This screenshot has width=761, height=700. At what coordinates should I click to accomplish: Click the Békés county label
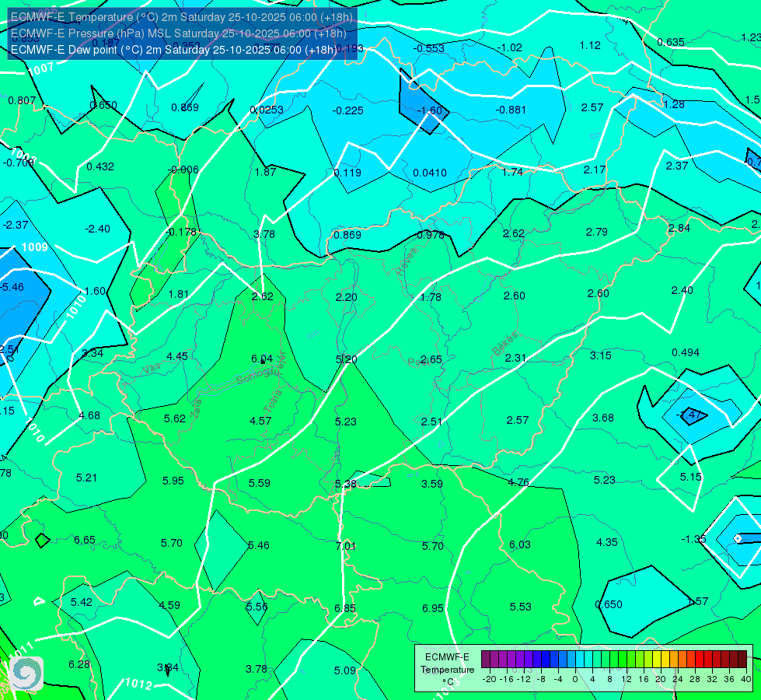(505, 344)
